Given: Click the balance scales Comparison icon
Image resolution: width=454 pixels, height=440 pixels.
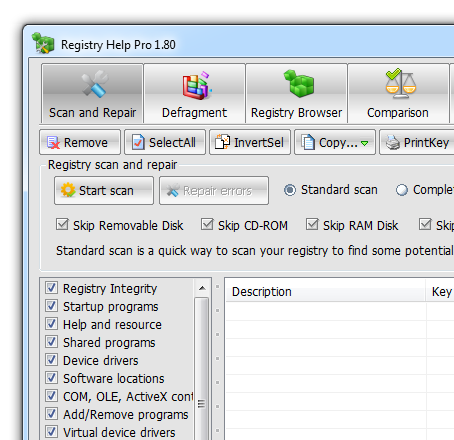Looking at the screenshot, I should [x=400, y=83].
